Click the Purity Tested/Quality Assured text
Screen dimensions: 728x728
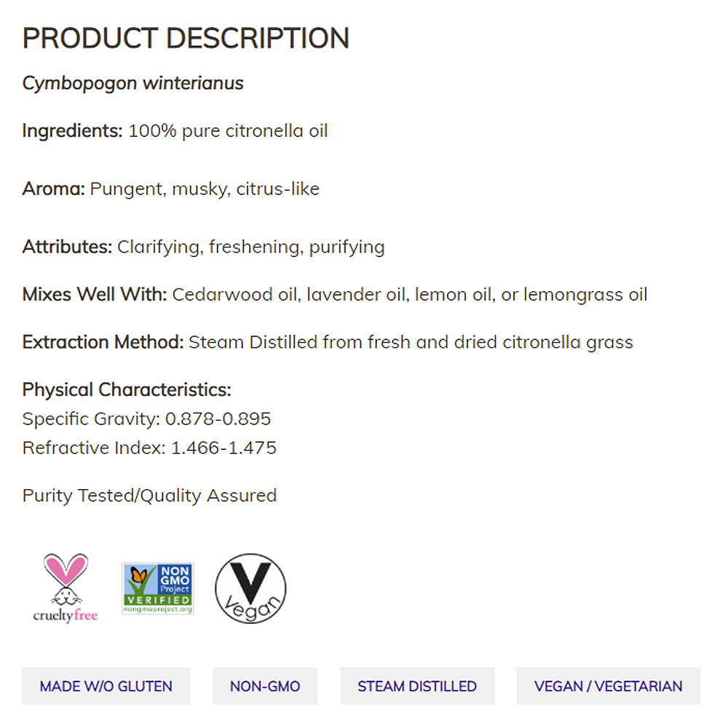click(149, 496)
